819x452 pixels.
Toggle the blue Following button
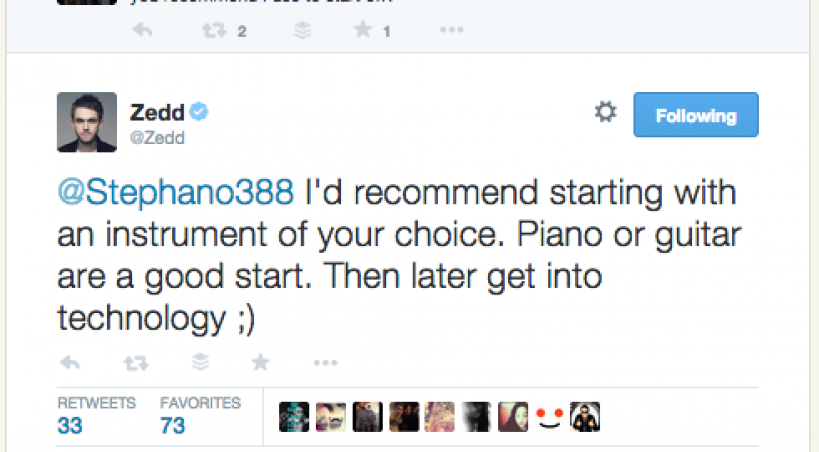pyautogui.click(x=696, y=115)
